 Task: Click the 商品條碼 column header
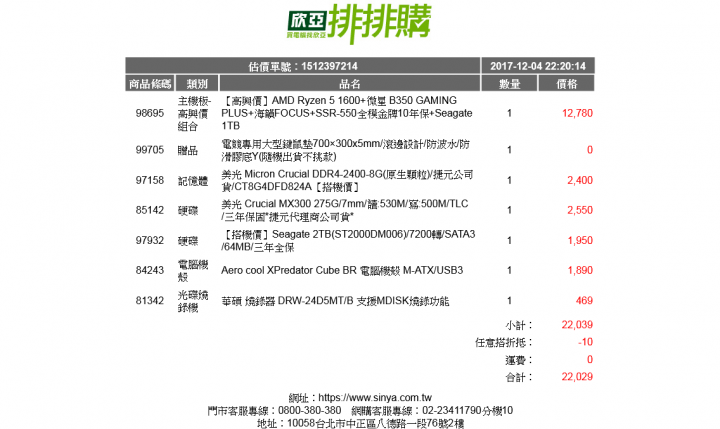[x=150, y=84]
